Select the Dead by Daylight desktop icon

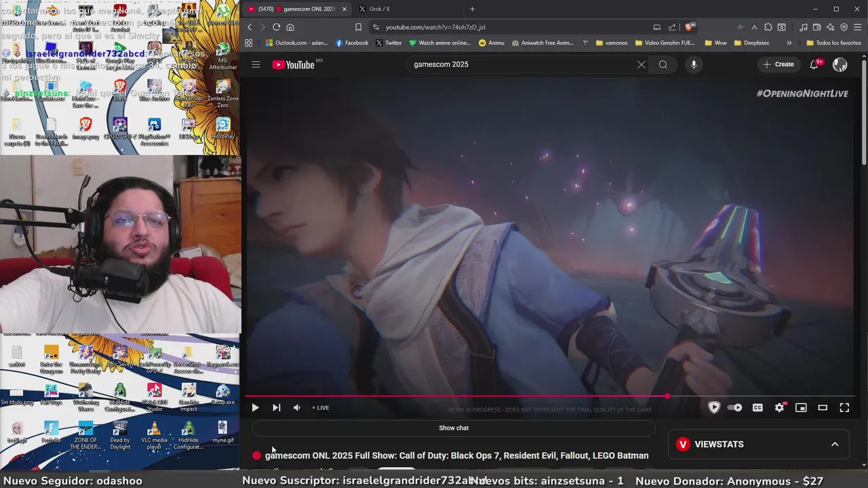point(120,434)
